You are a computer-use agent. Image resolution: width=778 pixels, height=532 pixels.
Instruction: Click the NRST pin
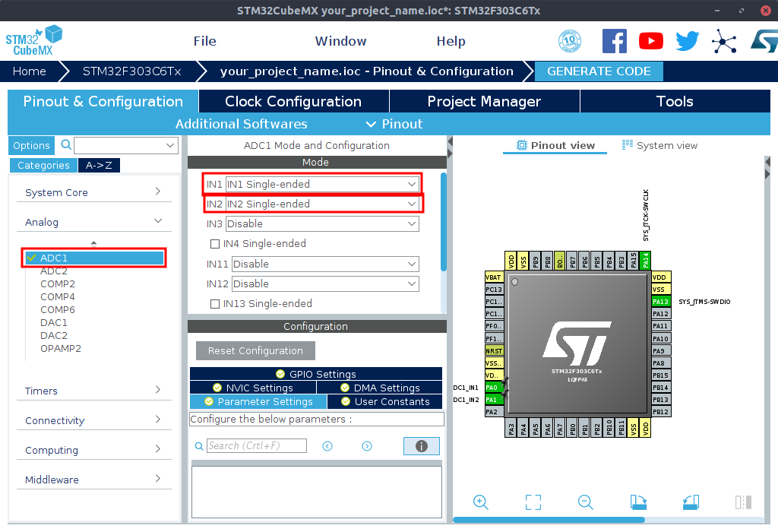point(494,351)
